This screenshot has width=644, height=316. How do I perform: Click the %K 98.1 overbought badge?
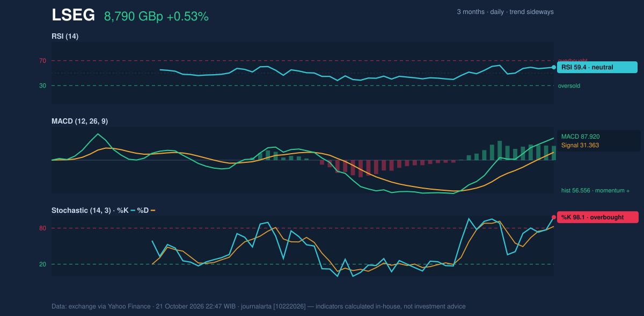click(x=597, y=217)
